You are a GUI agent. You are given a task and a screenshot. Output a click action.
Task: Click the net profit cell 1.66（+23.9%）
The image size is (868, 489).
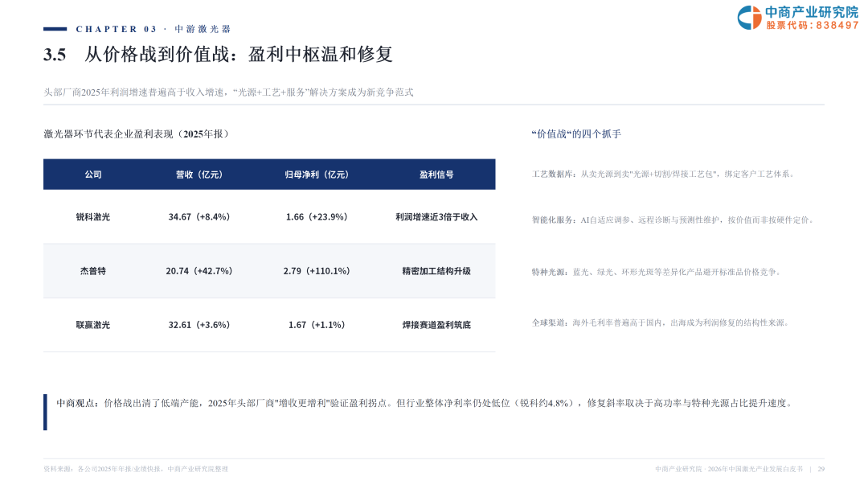(x=317, y=217)
